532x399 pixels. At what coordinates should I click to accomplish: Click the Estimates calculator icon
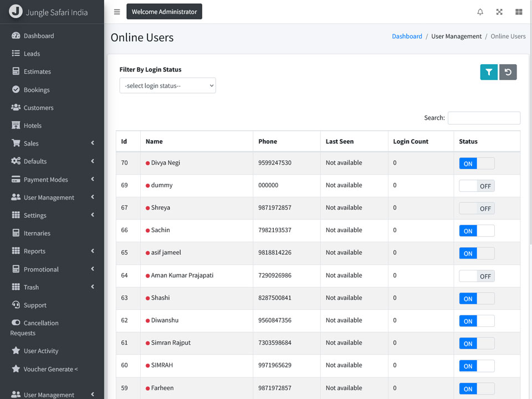tap(16, 71)
